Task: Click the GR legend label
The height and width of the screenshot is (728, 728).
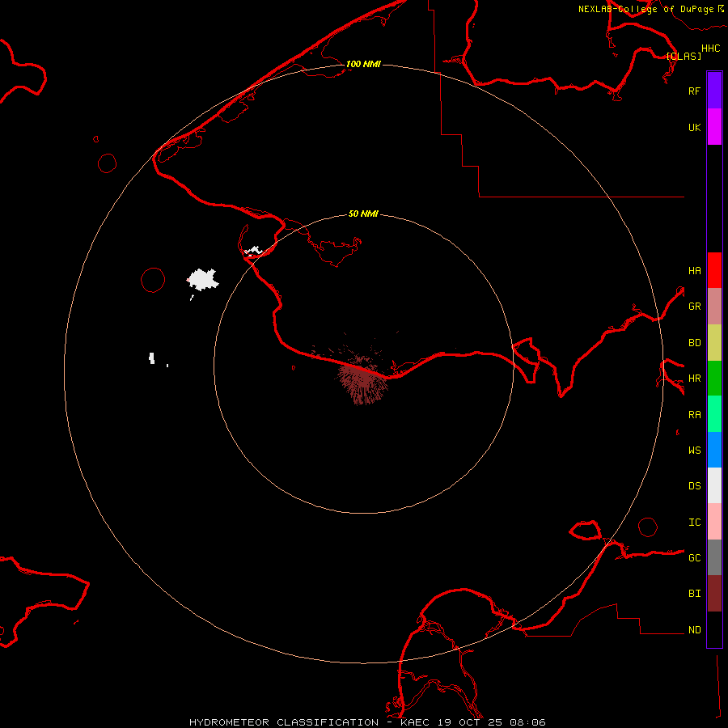Action: 694,306
